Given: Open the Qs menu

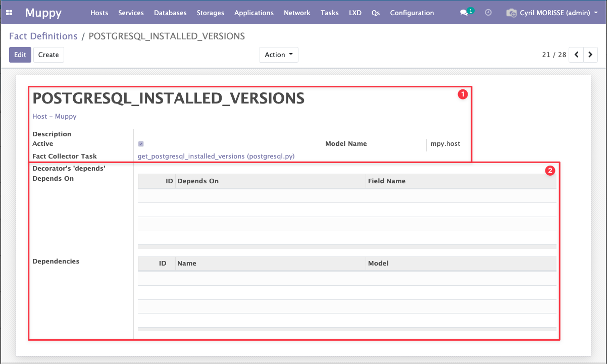Looking at the screenshot, I should (x=376, y=13).
